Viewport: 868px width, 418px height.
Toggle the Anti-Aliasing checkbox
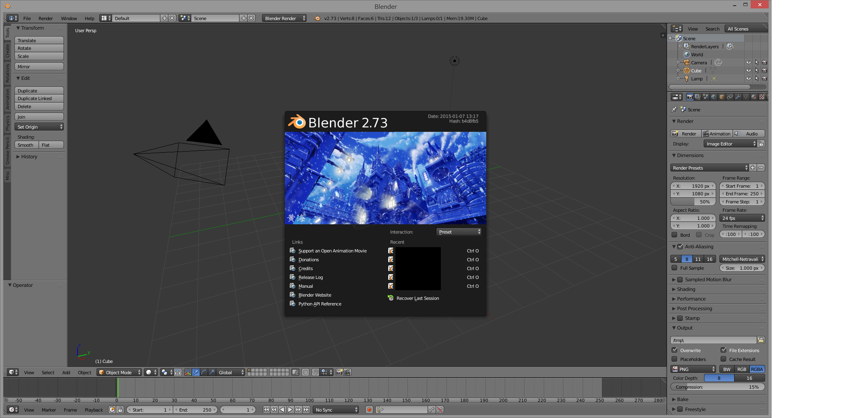[x=680, y=246]
